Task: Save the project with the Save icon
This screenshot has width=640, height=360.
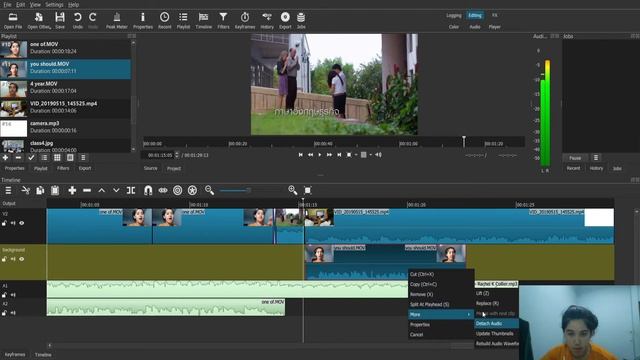Action: pyautogui.click(x=60, y=20)
